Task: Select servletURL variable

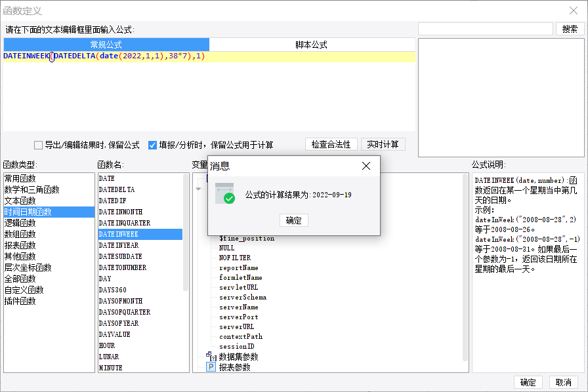Action: (x=239, y=287)
